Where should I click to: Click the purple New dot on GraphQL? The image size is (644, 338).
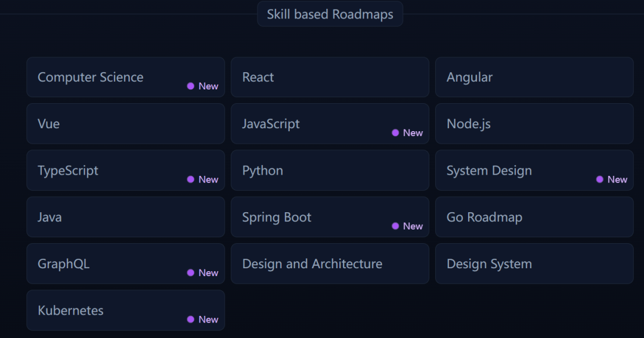coord(191,273)
